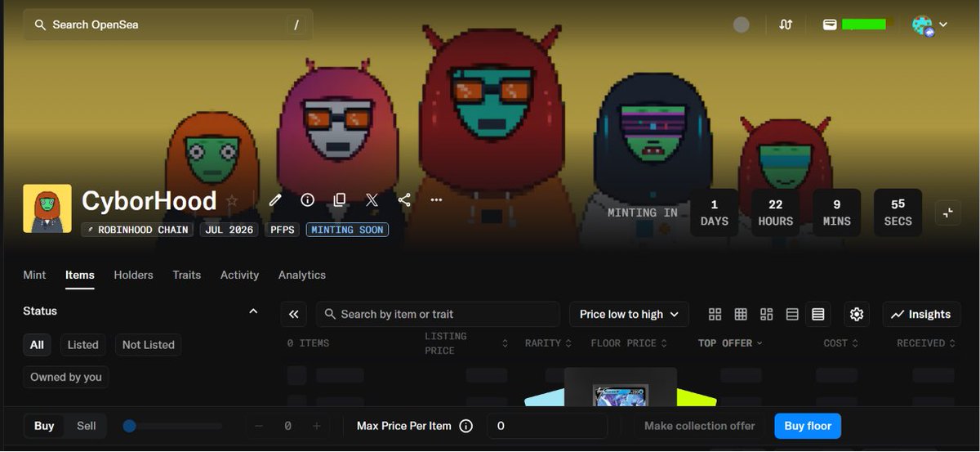Switch to compact list view
The height and width of the screenshot is (452, 980).
(792, 314)
